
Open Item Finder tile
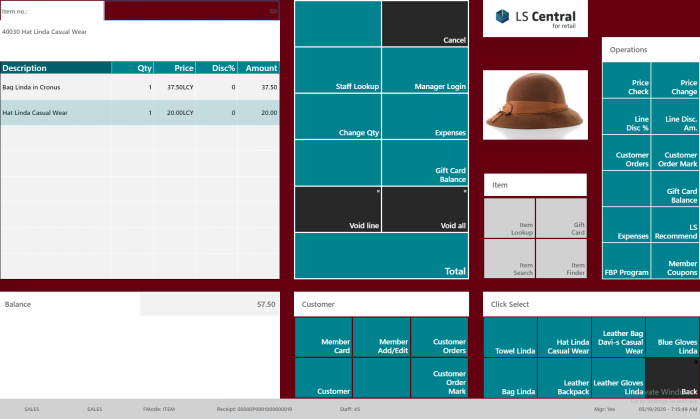pyautogui.click(x=561, y=259)
